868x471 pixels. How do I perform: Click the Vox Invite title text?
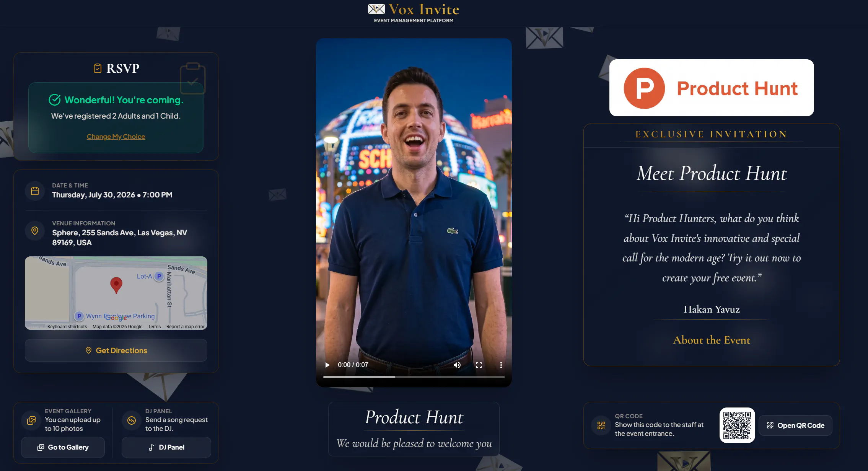point(424,9)
